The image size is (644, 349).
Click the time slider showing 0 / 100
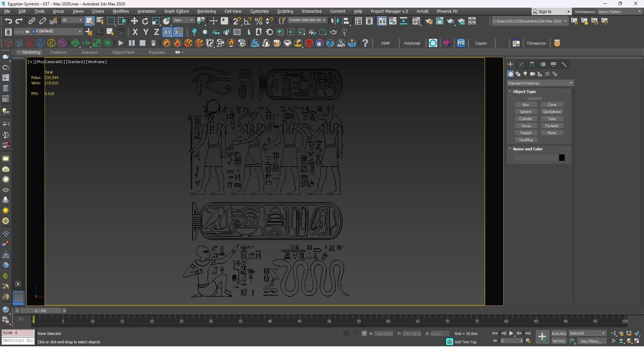[40, 311]
